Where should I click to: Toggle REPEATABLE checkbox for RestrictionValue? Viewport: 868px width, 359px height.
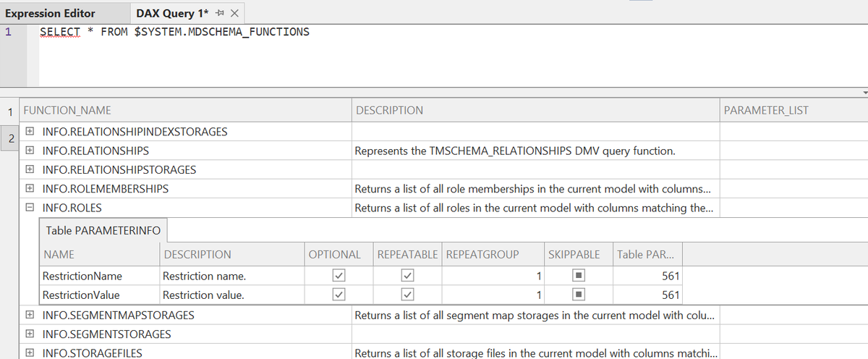407,295
